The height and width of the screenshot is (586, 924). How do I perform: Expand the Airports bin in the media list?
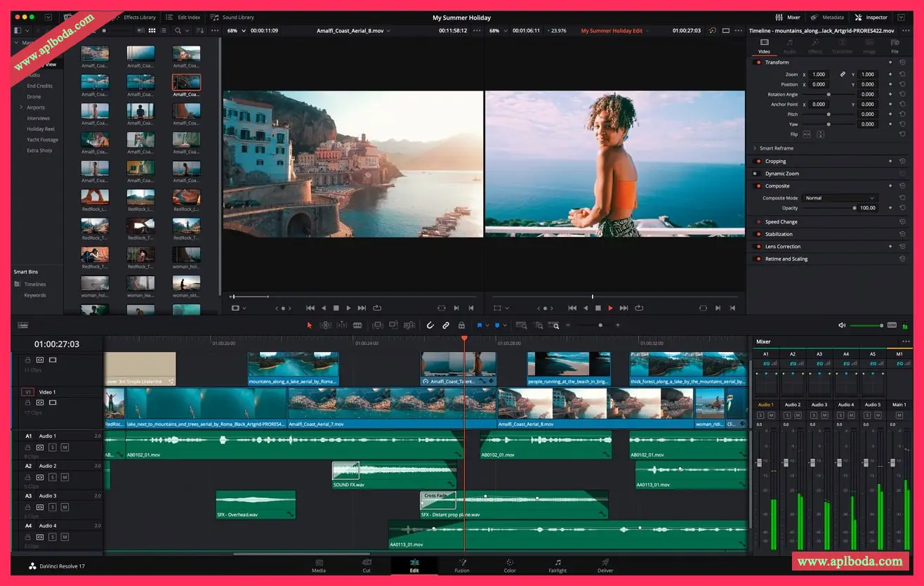pyautogui.click(x=21, y=108)
